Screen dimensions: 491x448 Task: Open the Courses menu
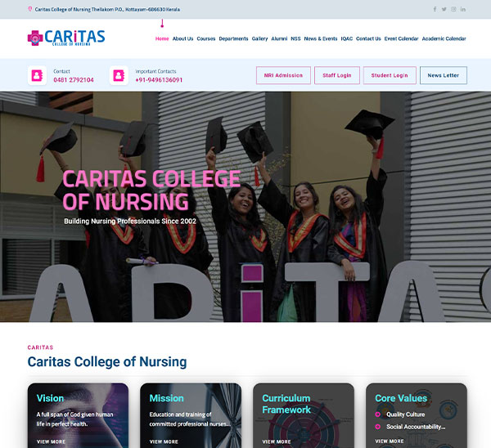pos(206,38)
